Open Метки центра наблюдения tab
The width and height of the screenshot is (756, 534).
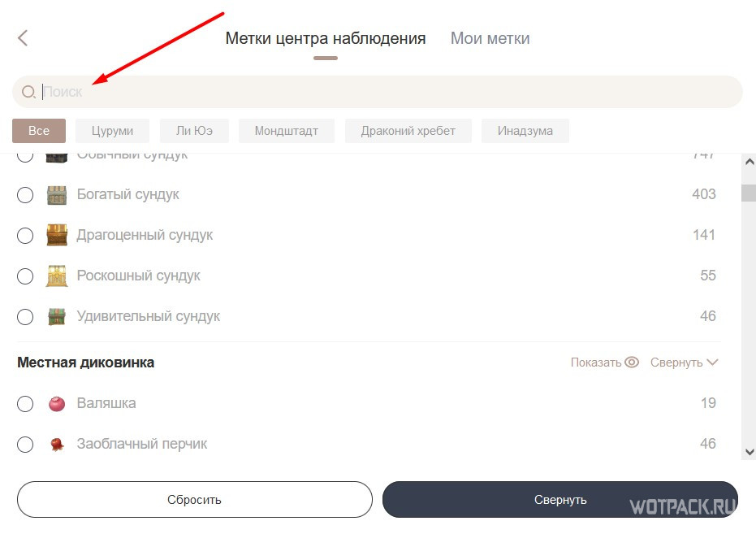pos(325,38)
